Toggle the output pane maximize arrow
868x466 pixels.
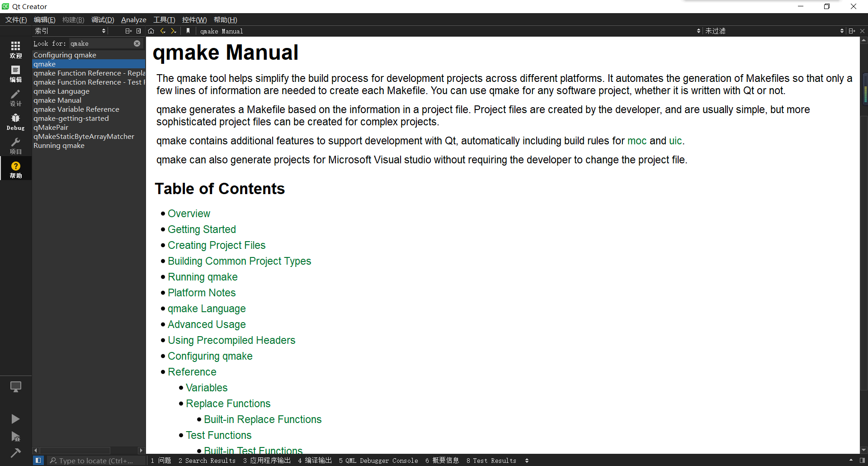tap(851, 461)
